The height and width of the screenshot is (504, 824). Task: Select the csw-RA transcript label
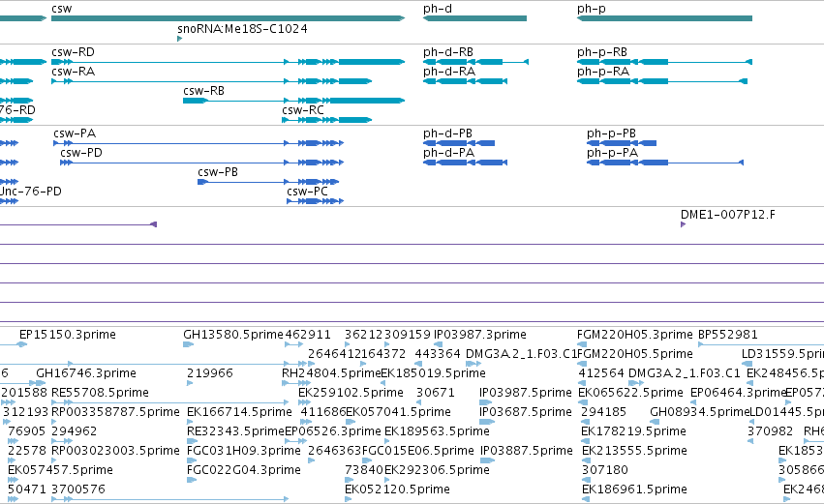pyautogui.click(x=73, y=72)
